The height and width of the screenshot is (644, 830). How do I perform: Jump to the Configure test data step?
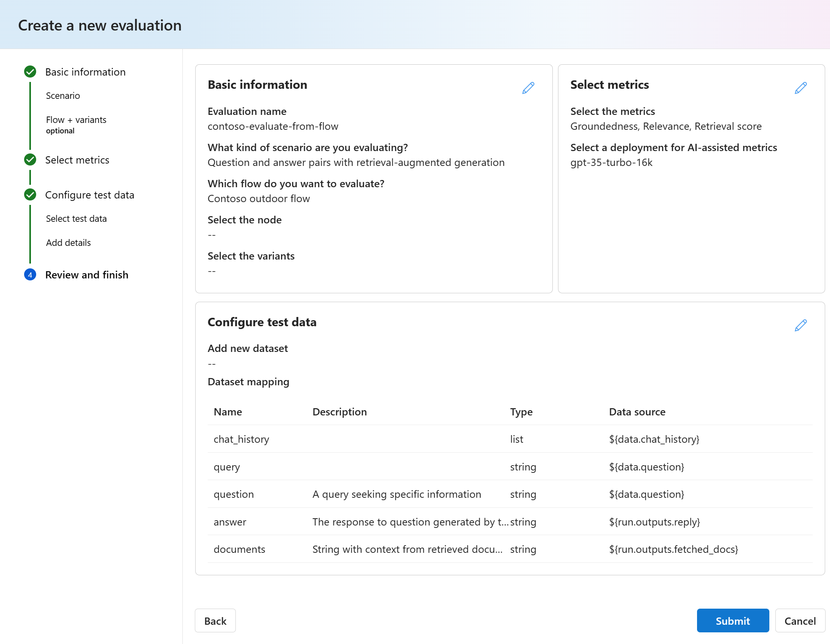click(90, 195)
